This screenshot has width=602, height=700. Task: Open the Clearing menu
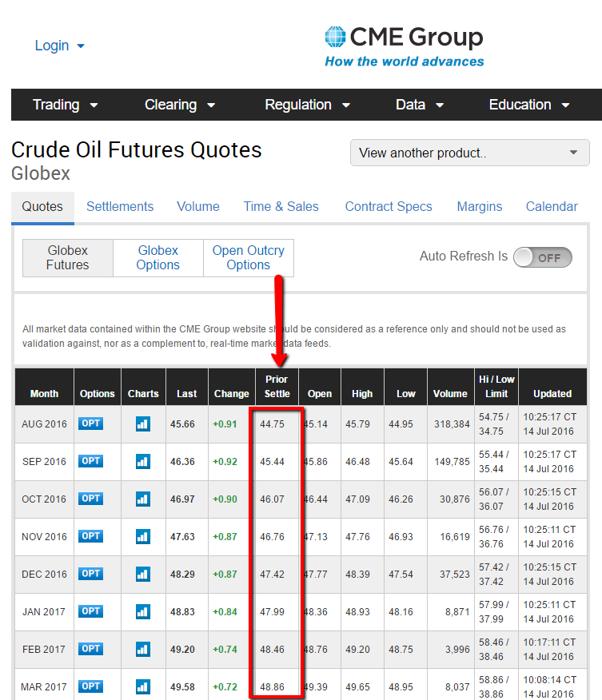(x=180, y=105)
